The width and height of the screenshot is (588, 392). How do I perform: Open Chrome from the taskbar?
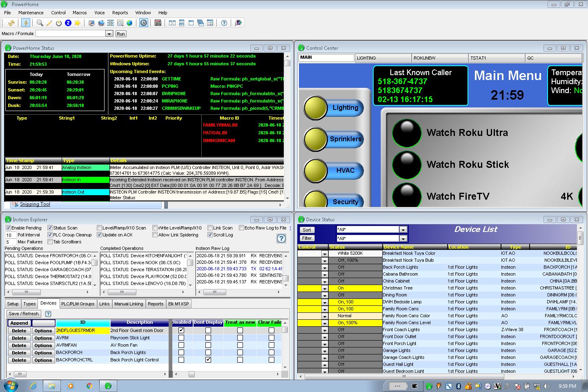point(89,386)
